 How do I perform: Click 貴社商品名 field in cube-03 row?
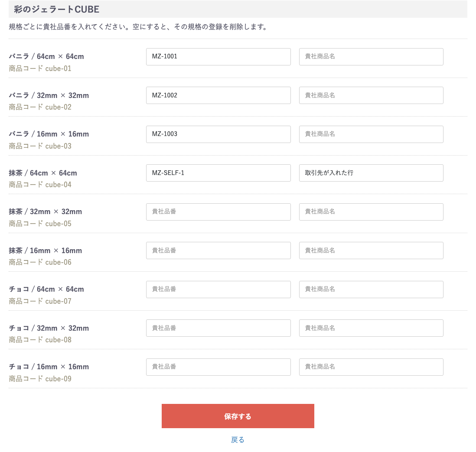pos(371,134)
